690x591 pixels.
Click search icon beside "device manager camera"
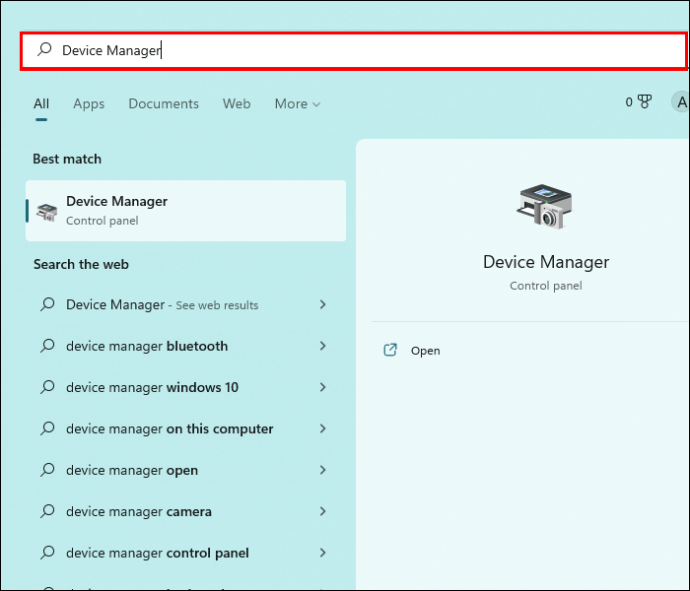(x=47, y=512)
